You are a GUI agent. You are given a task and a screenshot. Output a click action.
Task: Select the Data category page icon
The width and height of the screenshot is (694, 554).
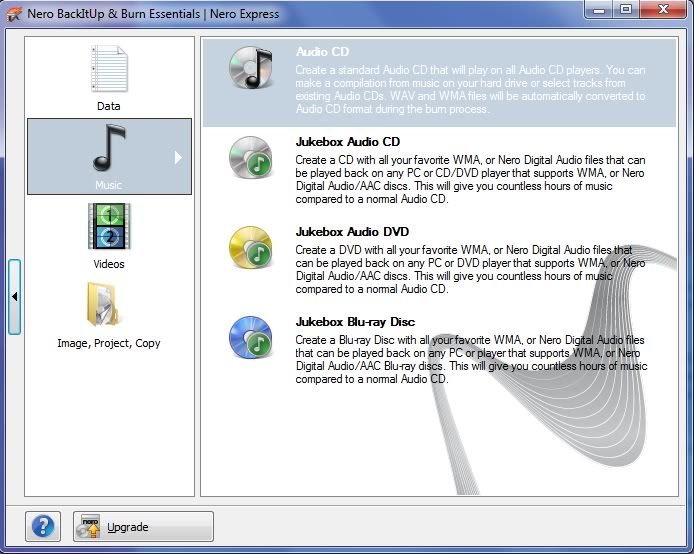coord(109,69)
